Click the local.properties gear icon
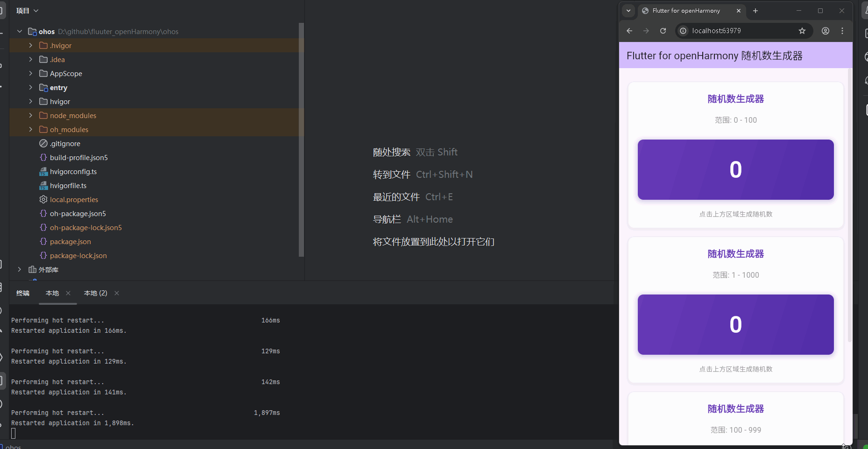The height and width of the screenshot is (449, 868). [x=43, y=199]
